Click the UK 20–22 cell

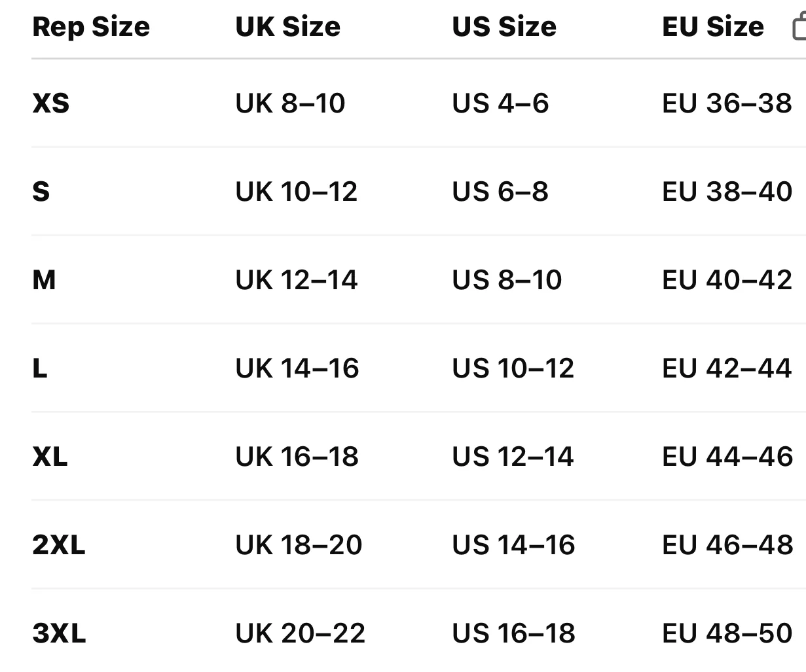300,633
